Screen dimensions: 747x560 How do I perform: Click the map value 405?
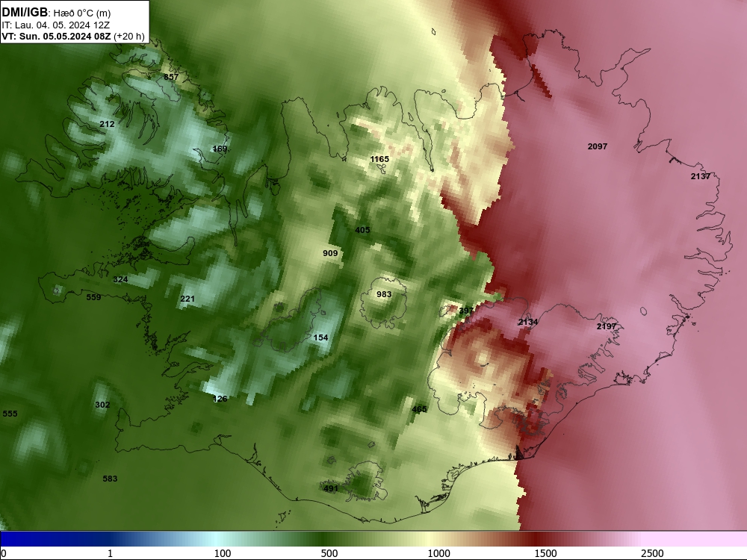click(x=362, y=230)
